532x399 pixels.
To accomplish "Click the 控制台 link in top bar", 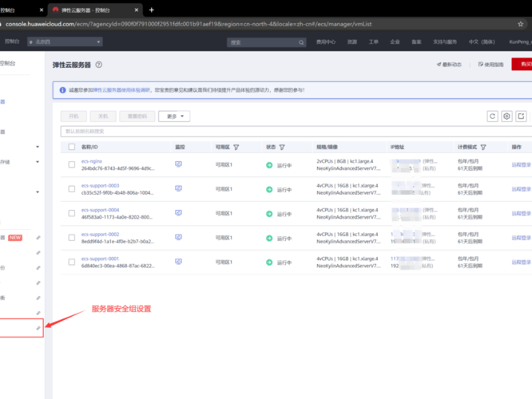I will 12,41.
